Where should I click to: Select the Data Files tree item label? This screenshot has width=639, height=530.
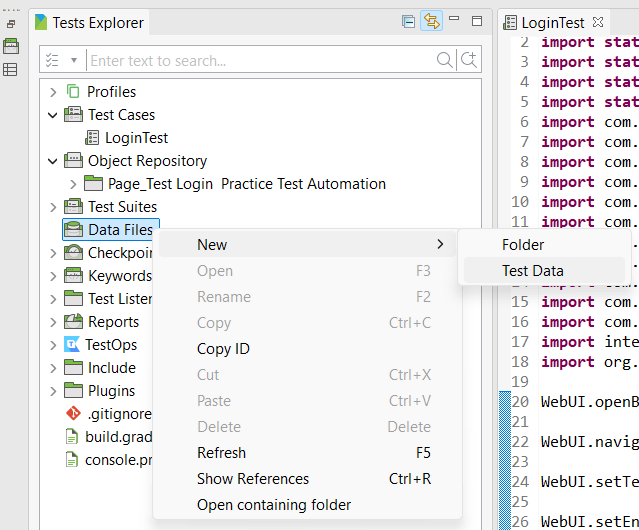120,230
